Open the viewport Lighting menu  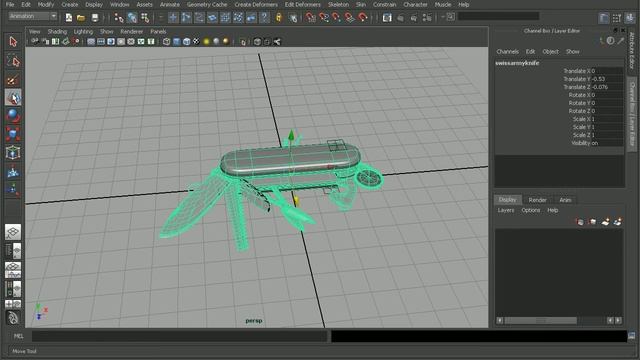(x=83, y=31)
